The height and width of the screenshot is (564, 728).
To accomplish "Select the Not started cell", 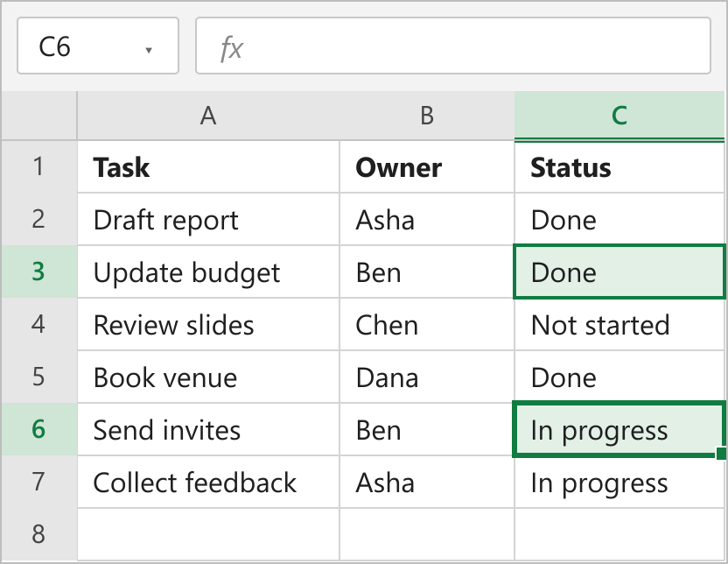I will [x=619, y=324].
